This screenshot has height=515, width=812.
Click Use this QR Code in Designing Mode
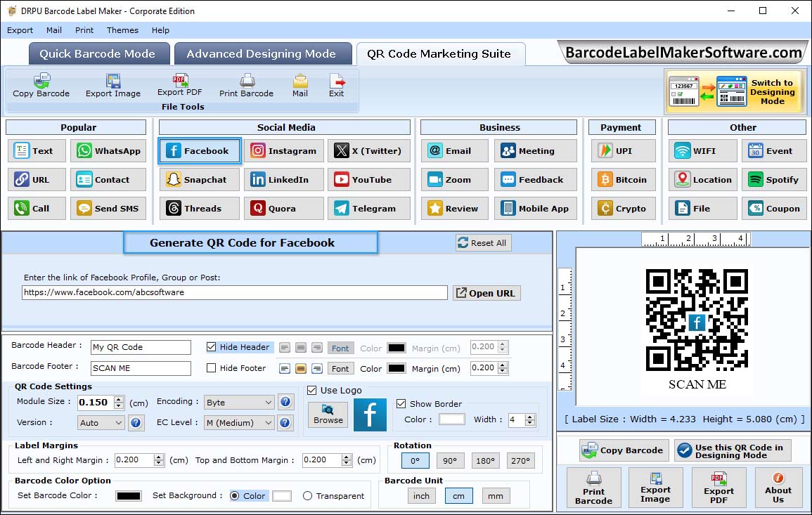[x=733, y=451]
